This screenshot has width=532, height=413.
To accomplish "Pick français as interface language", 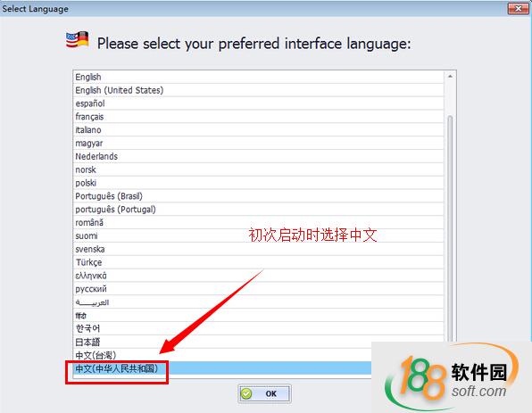I will click(x=258, y=117).
